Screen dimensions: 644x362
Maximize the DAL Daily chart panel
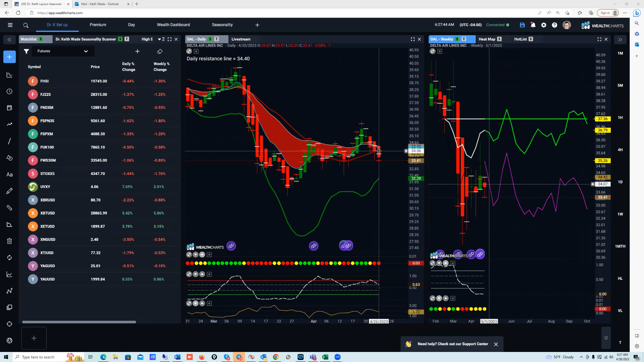tap(413, 39)
